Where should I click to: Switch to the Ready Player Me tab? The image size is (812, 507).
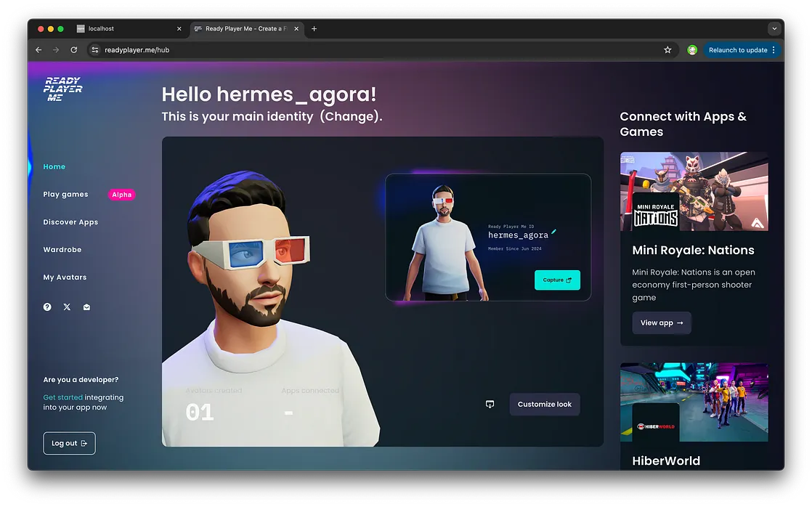[246, 28]
